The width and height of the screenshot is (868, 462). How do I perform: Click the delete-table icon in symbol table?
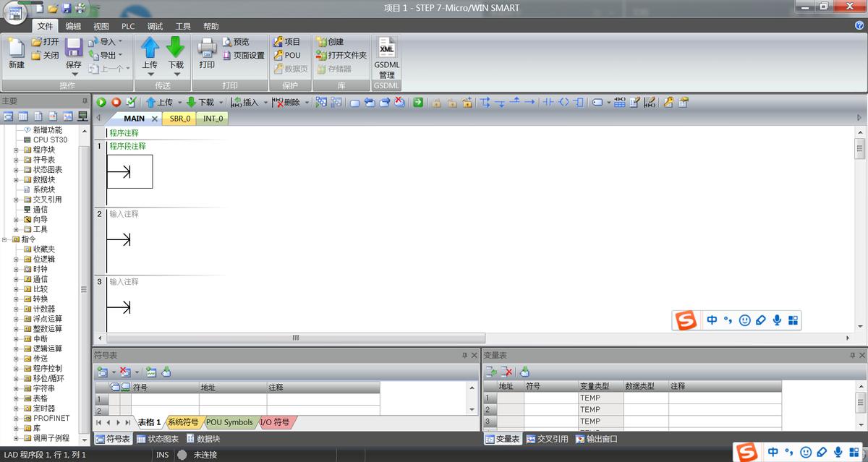click(x=124, y=372)
